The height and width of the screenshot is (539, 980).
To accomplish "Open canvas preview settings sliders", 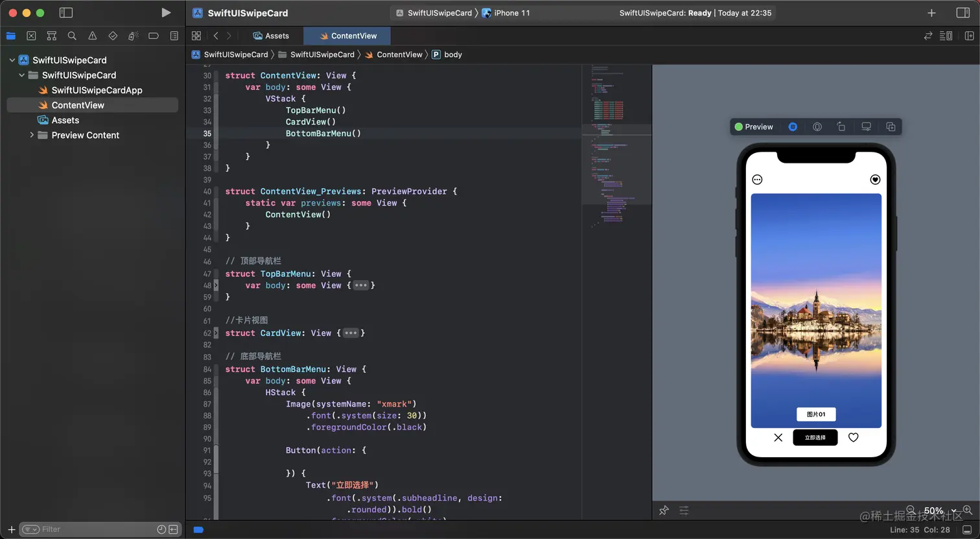I will click(x=684, y=510).
